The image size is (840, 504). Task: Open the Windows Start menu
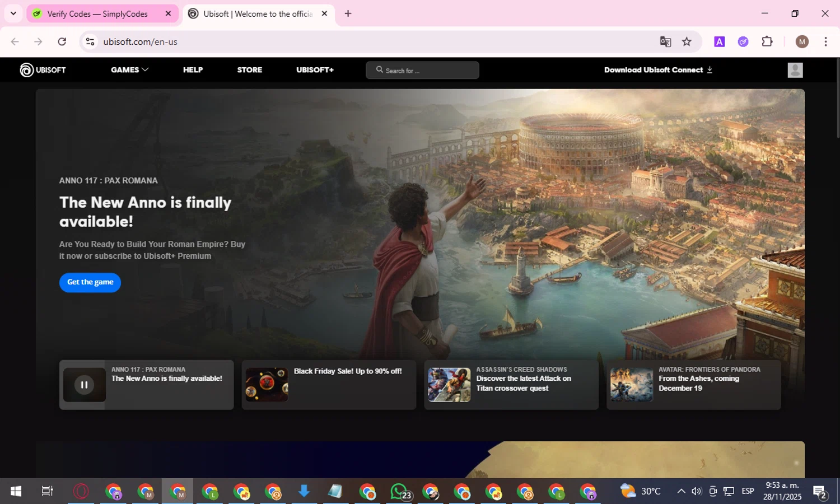(16, 492)
